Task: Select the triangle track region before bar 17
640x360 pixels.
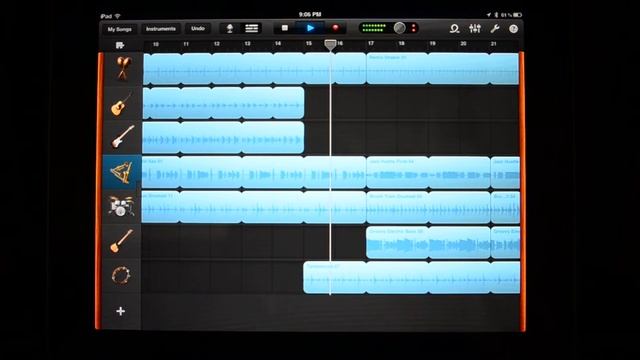Action: click(x=254, y=172)
